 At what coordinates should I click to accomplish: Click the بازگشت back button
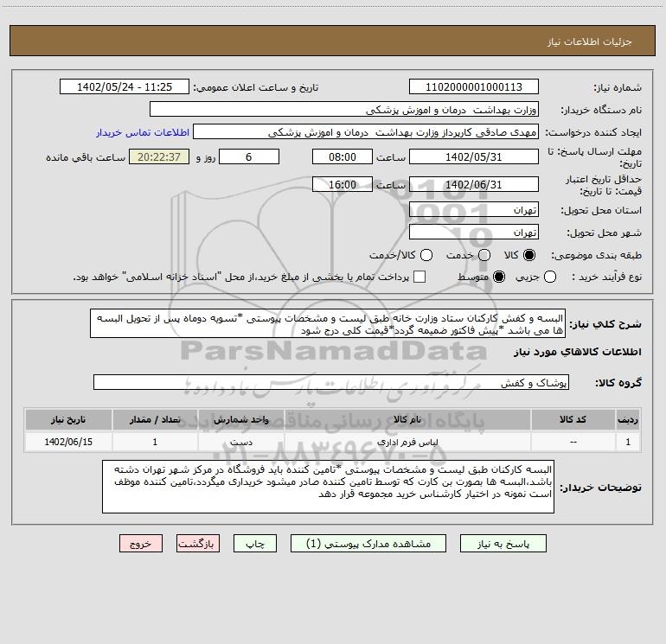(x=198, y=544)
